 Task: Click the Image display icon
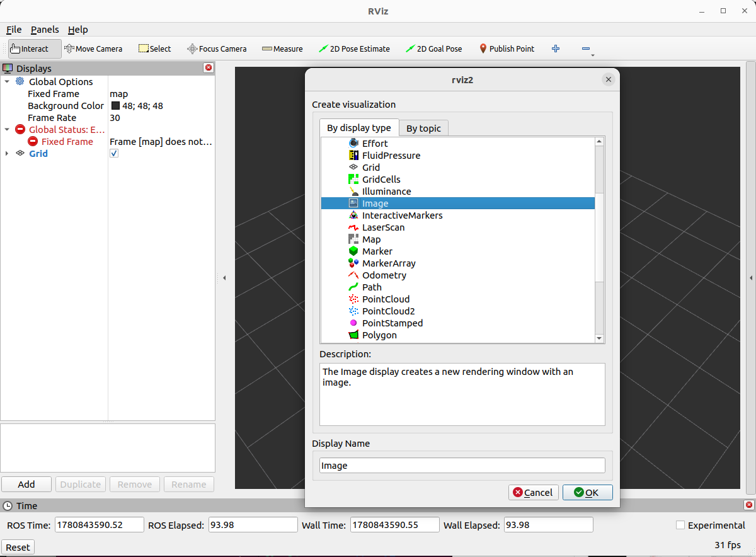coord(353,203)
